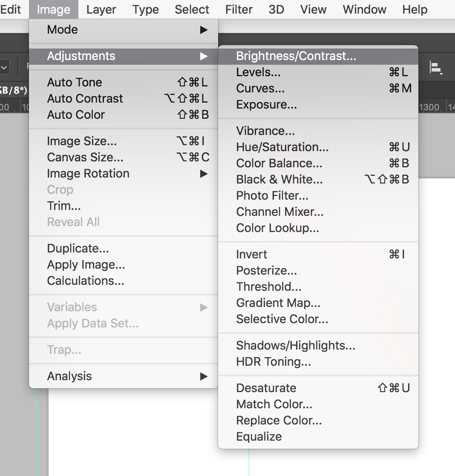
Task: Expand the Image Rotation submenu
Action: pyautogui.click(x=123, y=174)
